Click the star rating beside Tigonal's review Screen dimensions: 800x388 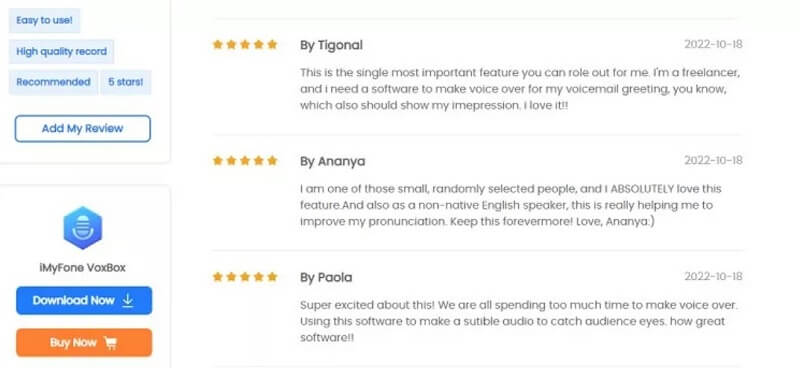245,44
